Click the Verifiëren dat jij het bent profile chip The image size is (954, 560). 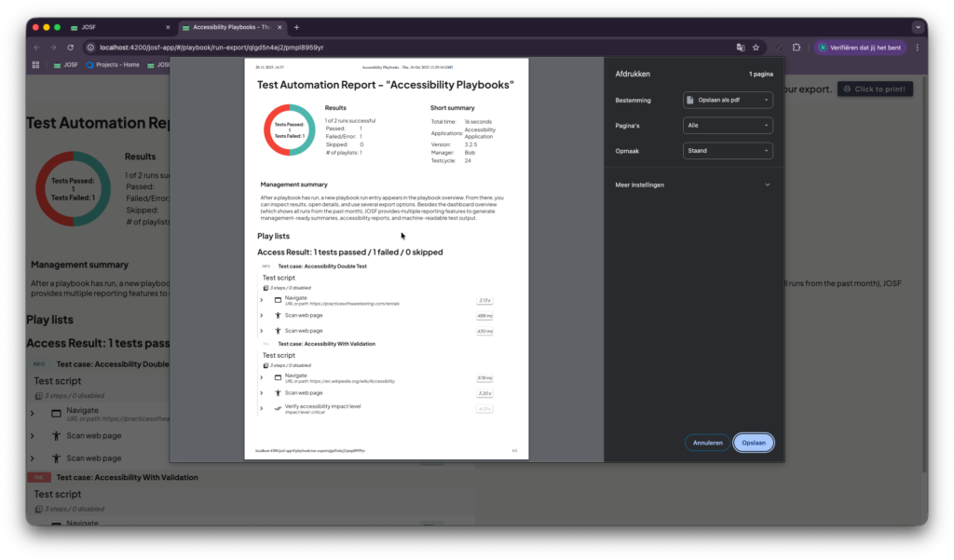(861, 47)
